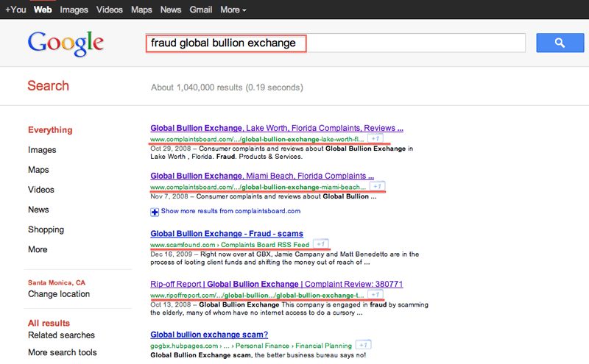Viewport: 589px width, 364px height.
Task: Click +1 button beside ripoffreport.com result
Action: pos(375,294)
